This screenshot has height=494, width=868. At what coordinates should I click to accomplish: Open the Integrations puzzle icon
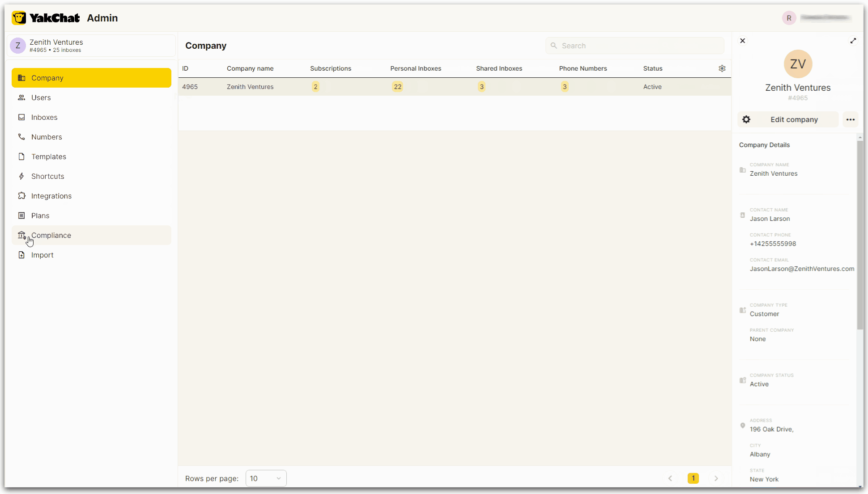pos(21,196)
